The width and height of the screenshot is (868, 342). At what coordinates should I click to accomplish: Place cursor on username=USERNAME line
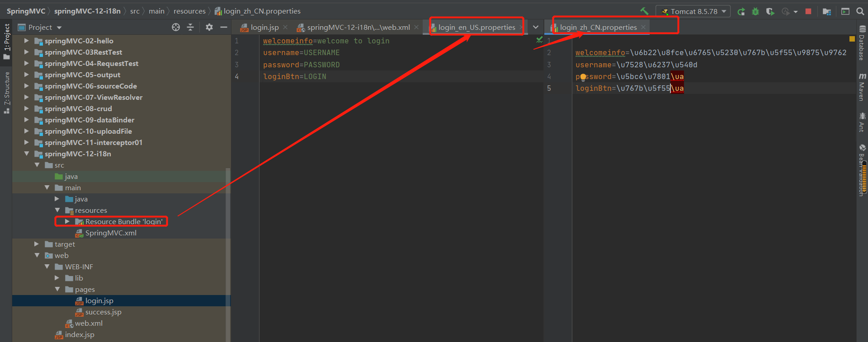[302, 53]
